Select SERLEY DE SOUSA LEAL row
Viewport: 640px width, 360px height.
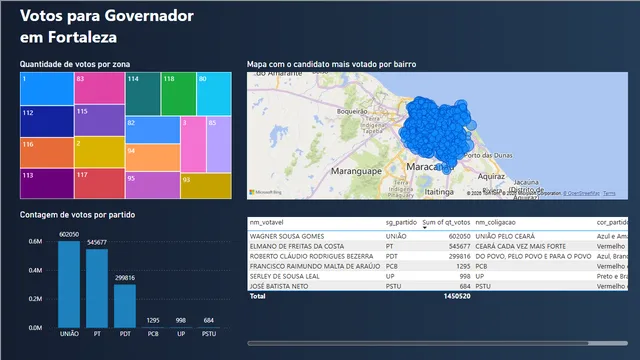[x=438, y=276]
